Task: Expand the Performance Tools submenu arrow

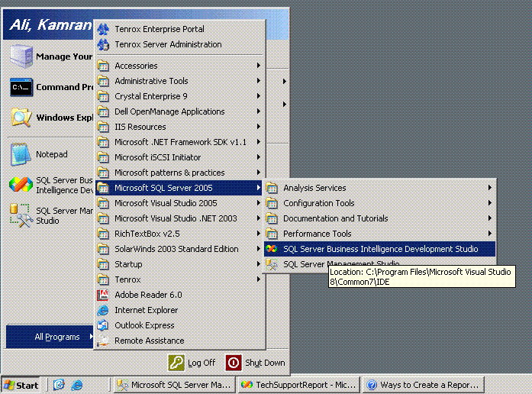Action: 490,233
